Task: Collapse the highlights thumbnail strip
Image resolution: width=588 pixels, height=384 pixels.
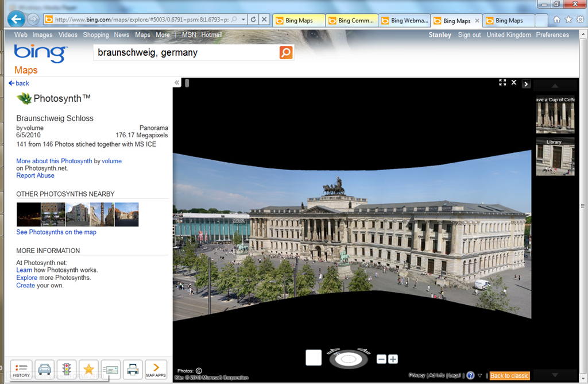Action: click(x=526, y=84)
